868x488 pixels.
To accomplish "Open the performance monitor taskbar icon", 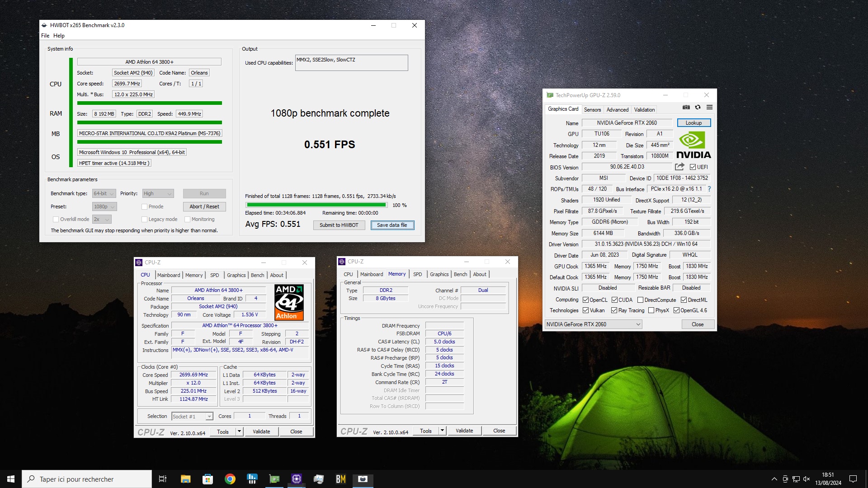I will [x=319, y=479].
